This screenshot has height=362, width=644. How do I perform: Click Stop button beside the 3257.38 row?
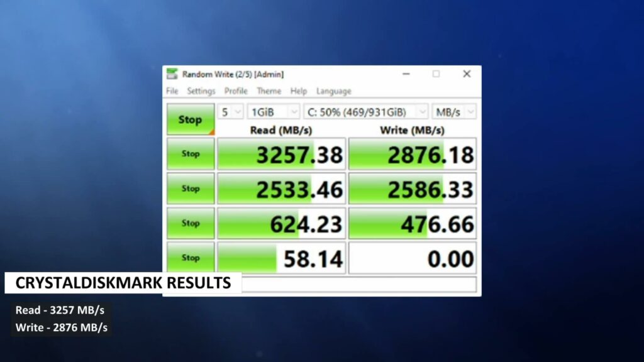[x=191, y=154]
